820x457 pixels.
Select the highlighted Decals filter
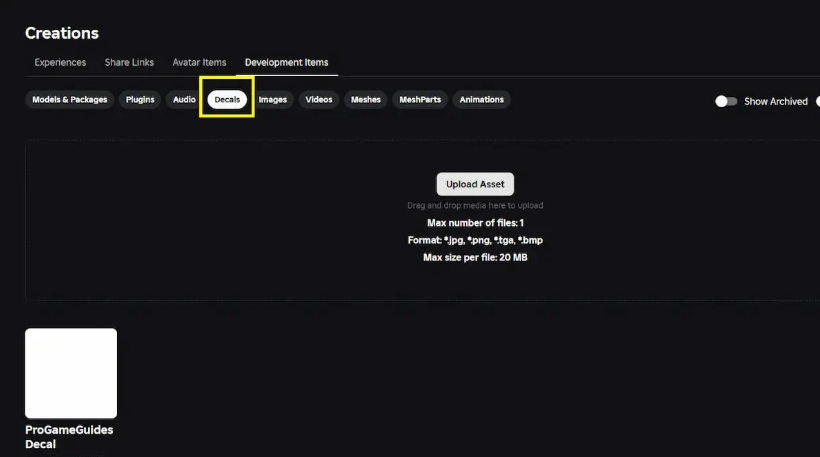pyautogui.click(x=227, y=100)
